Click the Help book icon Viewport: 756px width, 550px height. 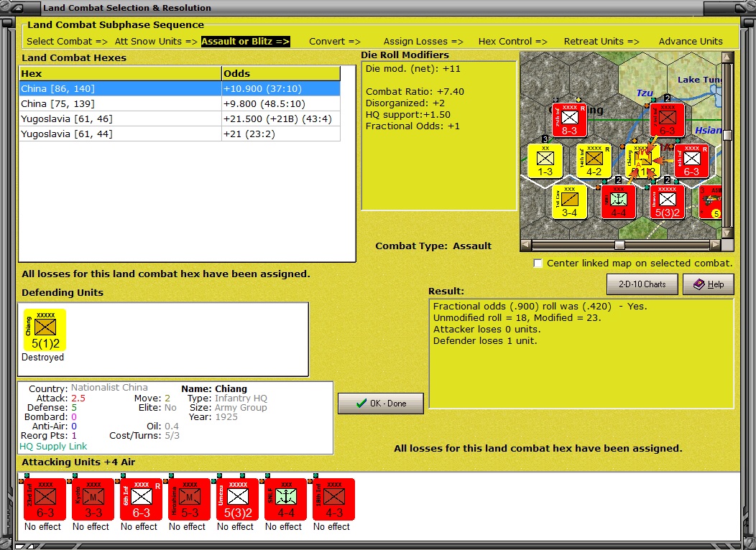point(699,284)
